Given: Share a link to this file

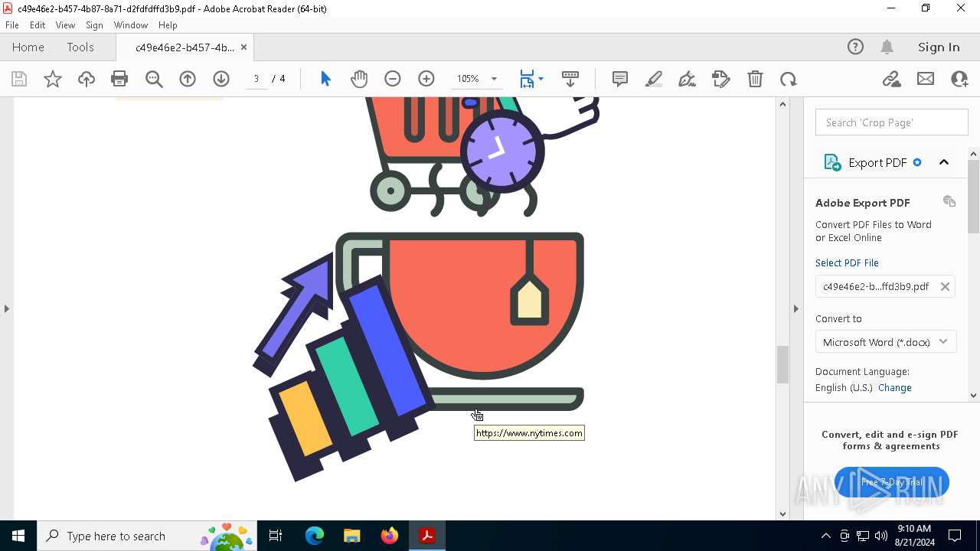Looking at the screenshot, I should 892,79.
